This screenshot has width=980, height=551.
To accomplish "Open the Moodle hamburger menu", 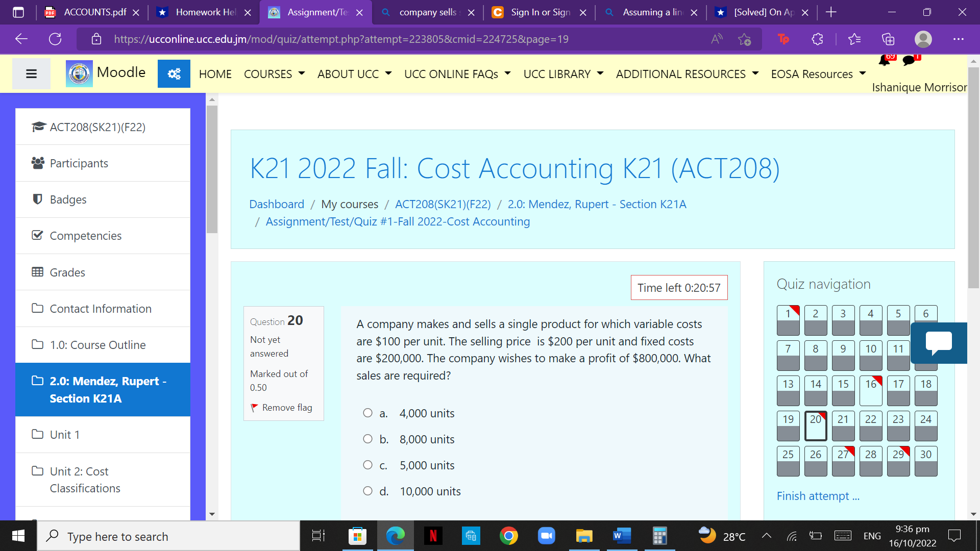I will point(31,73).
